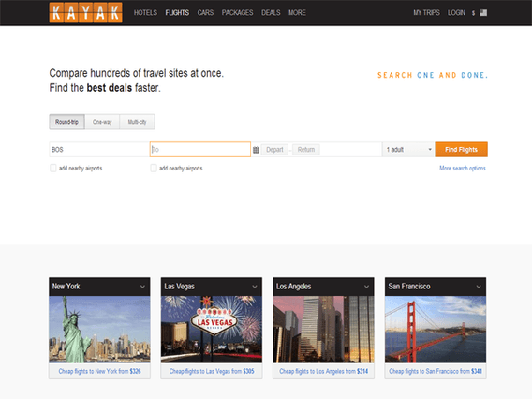The height and width of the screenshot is (399, 532).
Task: Open the CARS menu item
Action: coord(205,13)
